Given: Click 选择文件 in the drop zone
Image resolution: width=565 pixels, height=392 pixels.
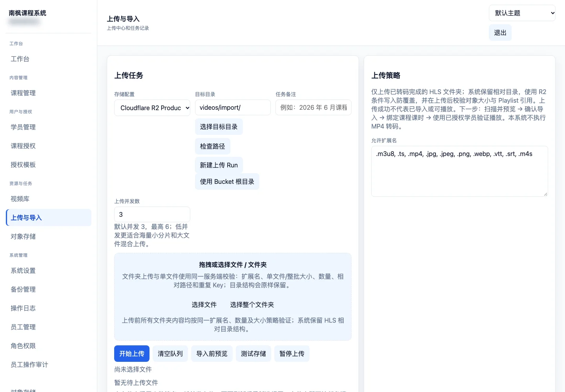Looking at the screenshot, I should [x=204, y=305].
